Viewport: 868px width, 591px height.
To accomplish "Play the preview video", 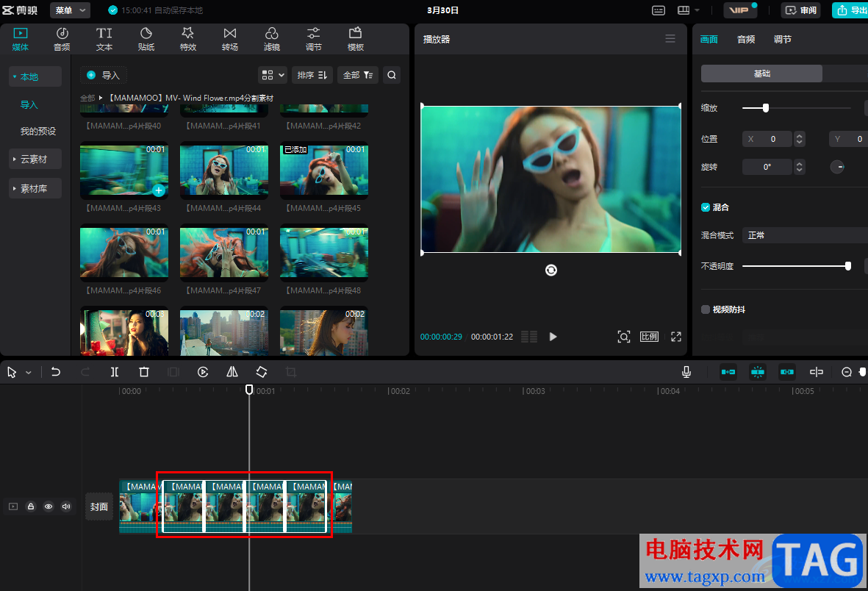I will (x=553, y=337).
